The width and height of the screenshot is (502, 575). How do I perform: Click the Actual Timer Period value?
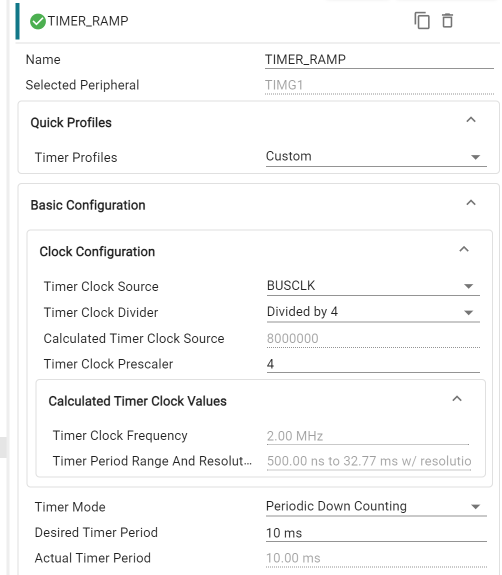[376, 558]
